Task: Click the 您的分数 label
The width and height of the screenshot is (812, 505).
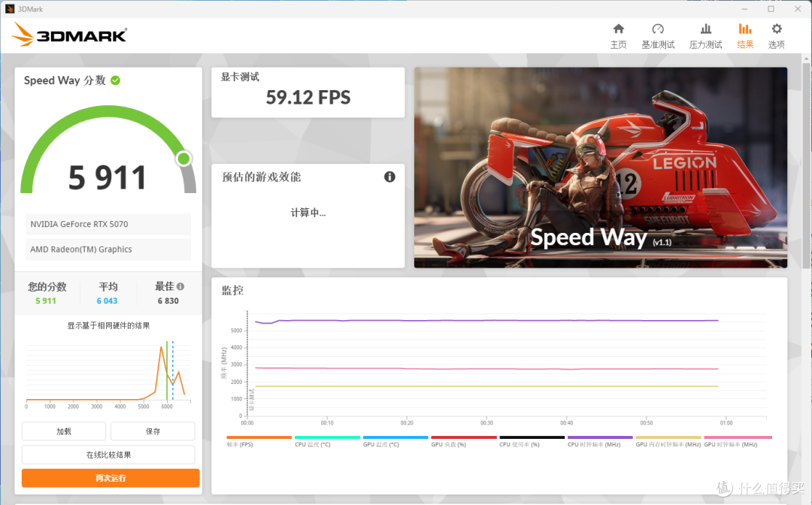Action: 47,286
